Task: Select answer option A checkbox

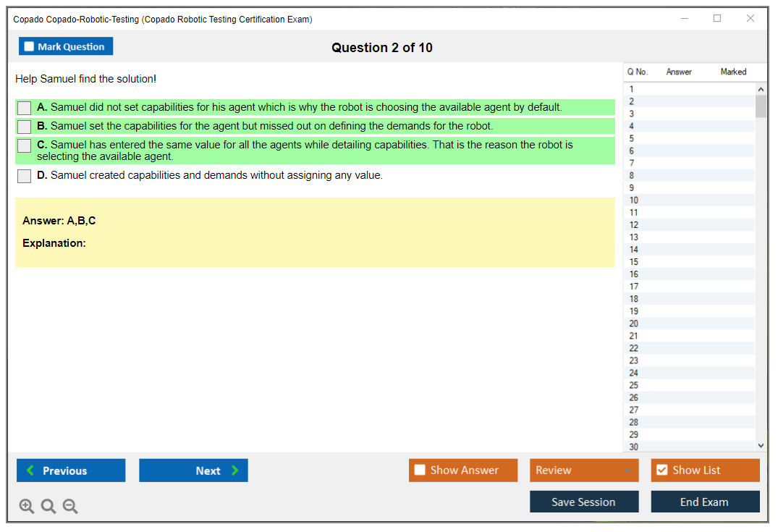Action: point(25,108)
